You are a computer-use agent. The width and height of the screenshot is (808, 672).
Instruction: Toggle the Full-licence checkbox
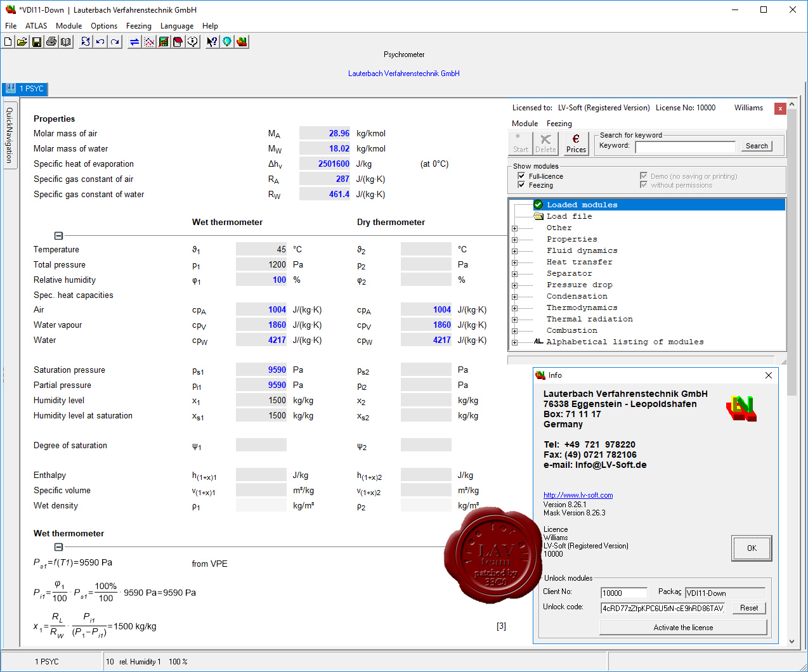[x=521, y=176]
